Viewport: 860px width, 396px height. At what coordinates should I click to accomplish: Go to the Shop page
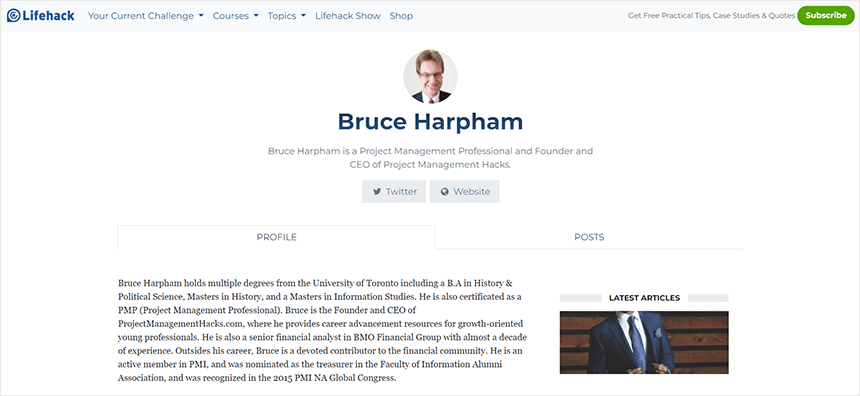401,16
